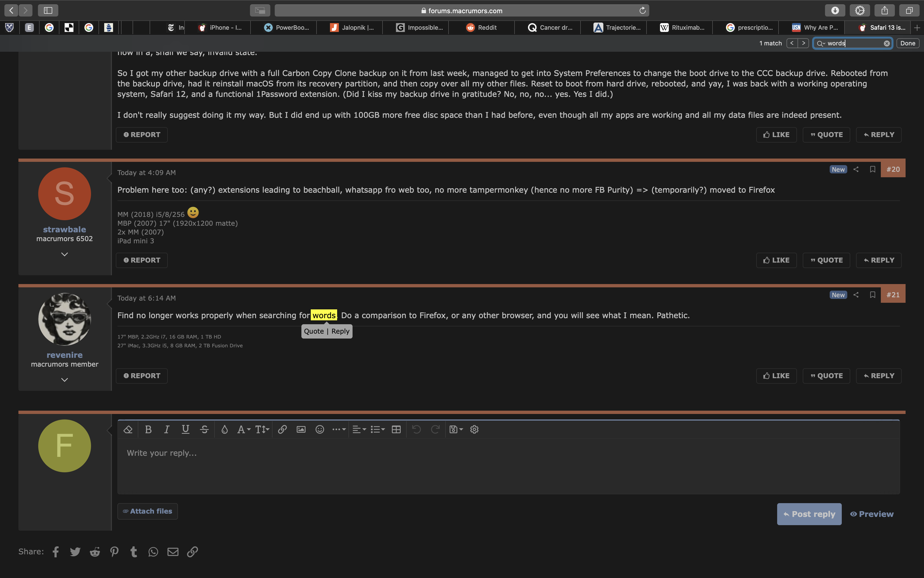Share thread on Facebook
This screenshot has width=924, height=578.
click(56, 552)
